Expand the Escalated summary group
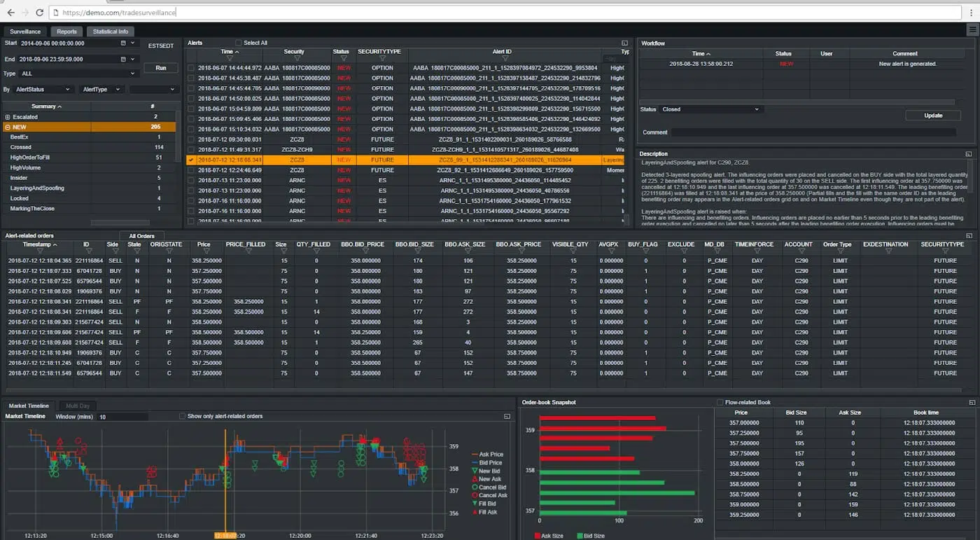The image size is (980, 540). coord(8,117)
